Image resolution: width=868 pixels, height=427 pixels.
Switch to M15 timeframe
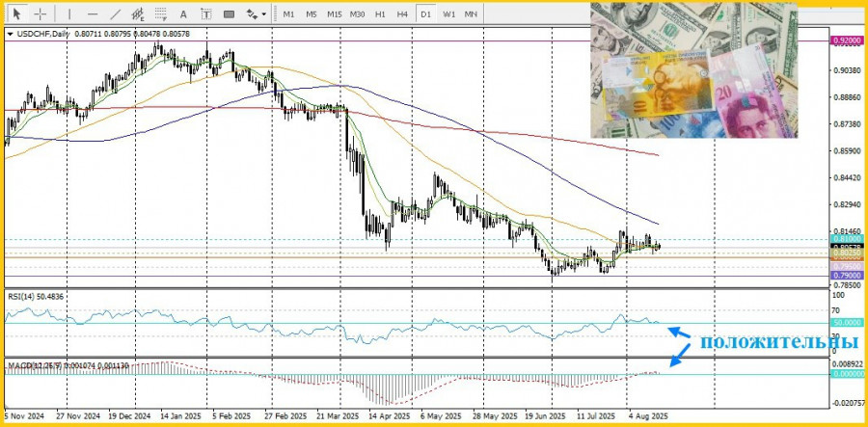(x=334, y=14)
